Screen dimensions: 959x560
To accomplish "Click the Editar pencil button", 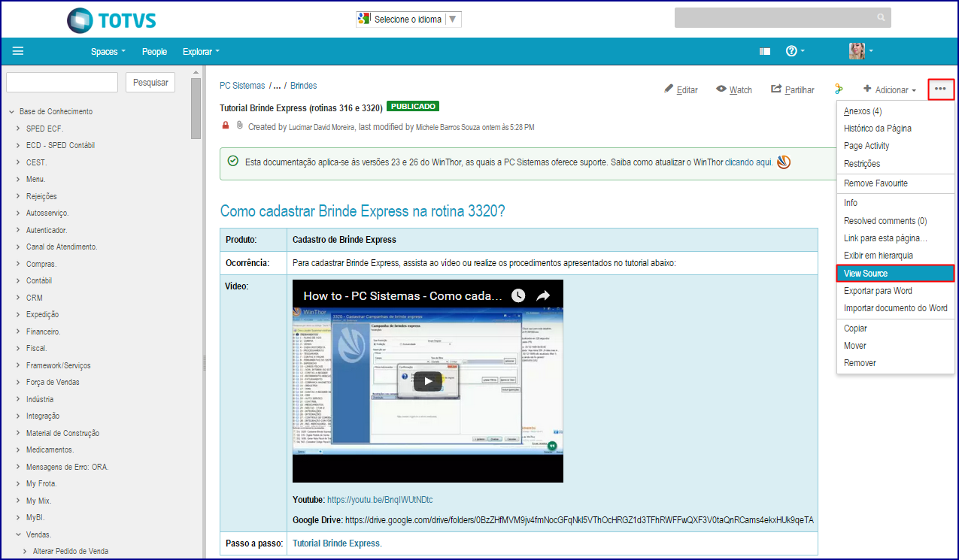I will [x=681, y=89].
